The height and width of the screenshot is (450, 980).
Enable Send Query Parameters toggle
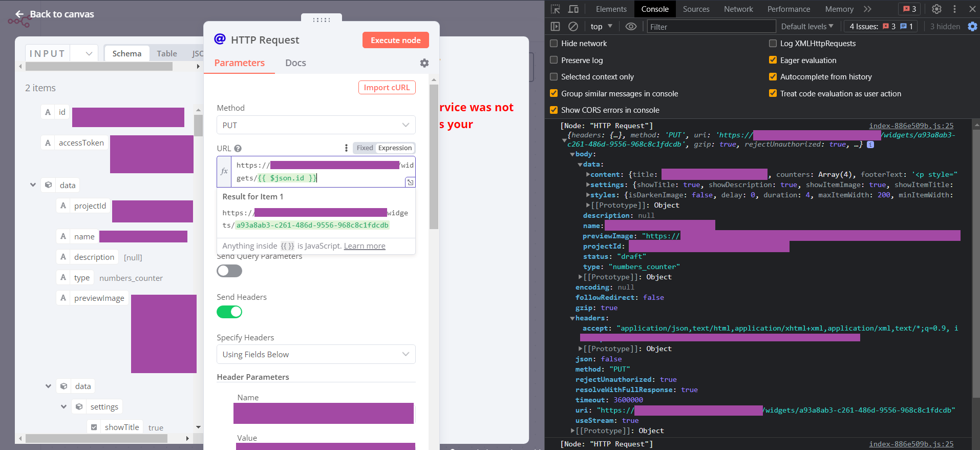pos(229,271)
